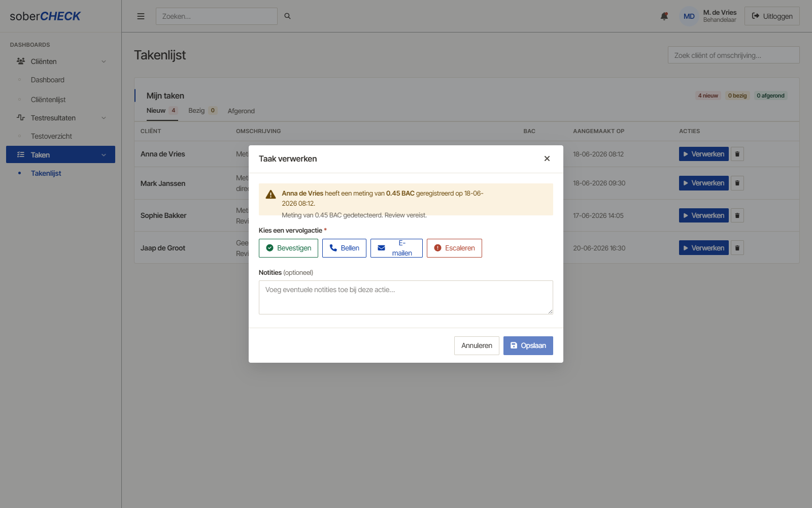Focus the Notities text area
Screen dimensions: 812x508
pos(406,297)
